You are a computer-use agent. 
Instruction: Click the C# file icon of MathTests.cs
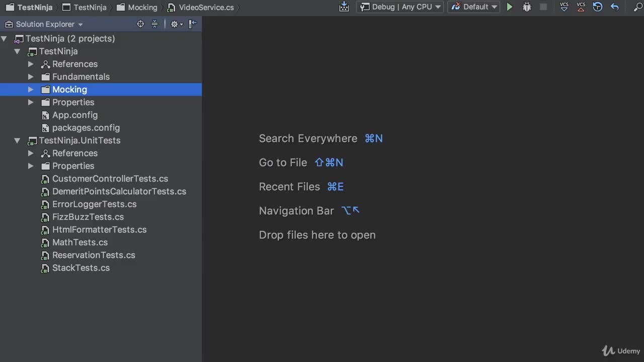[45, 243]
